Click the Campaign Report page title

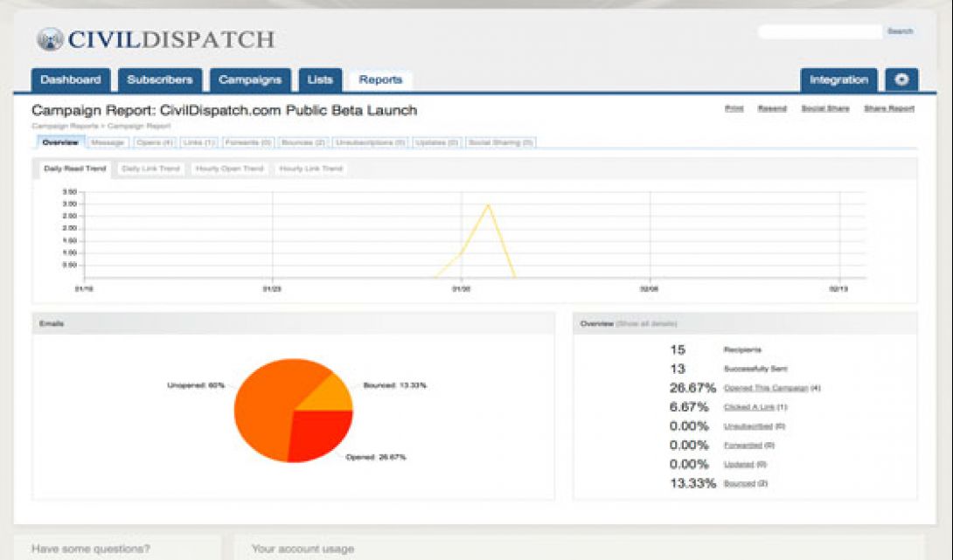[225, 111]
